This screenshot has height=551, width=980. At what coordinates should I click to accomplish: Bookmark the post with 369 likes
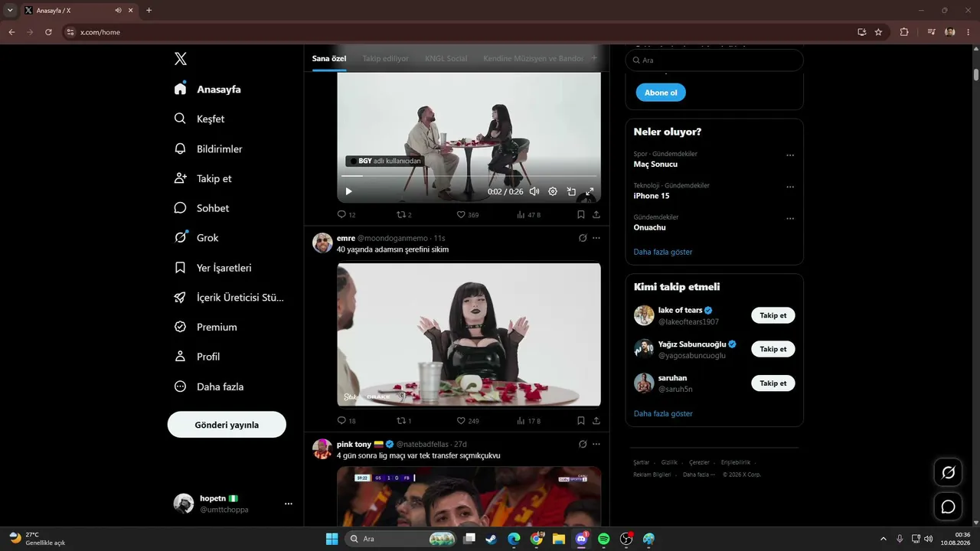581,215
